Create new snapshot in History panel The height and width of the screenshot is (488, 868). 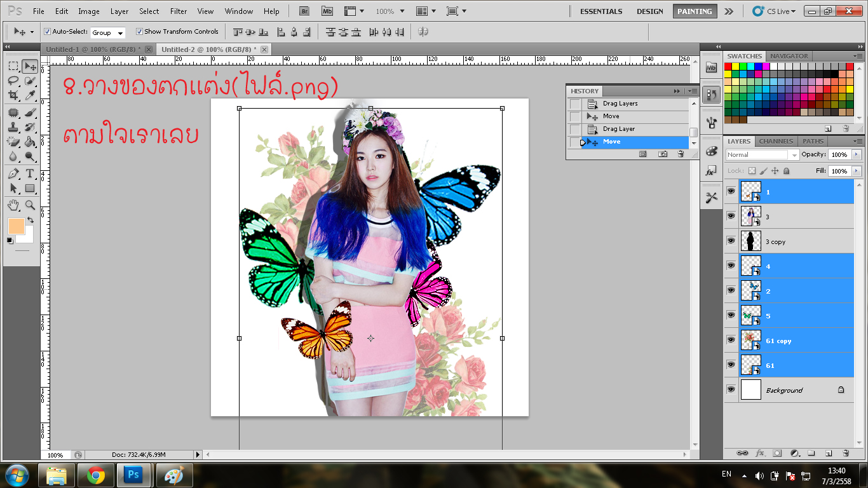click(x=663, y=154)
